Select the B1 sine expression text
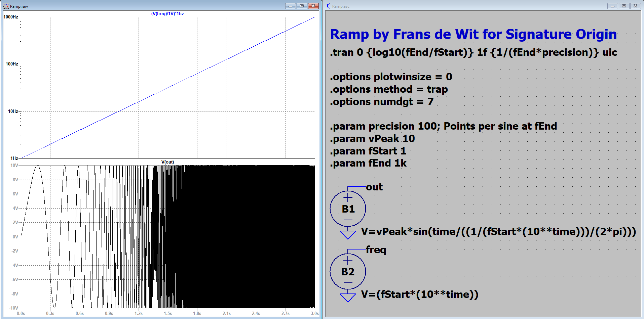The height and width of the screenshot is (319, 644). tap(499, 232)
